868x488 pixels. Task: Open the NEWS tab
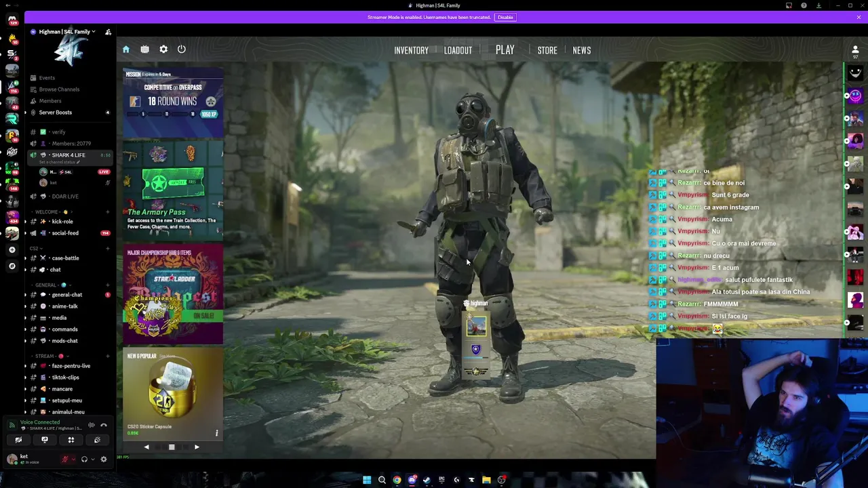(582, 50)
